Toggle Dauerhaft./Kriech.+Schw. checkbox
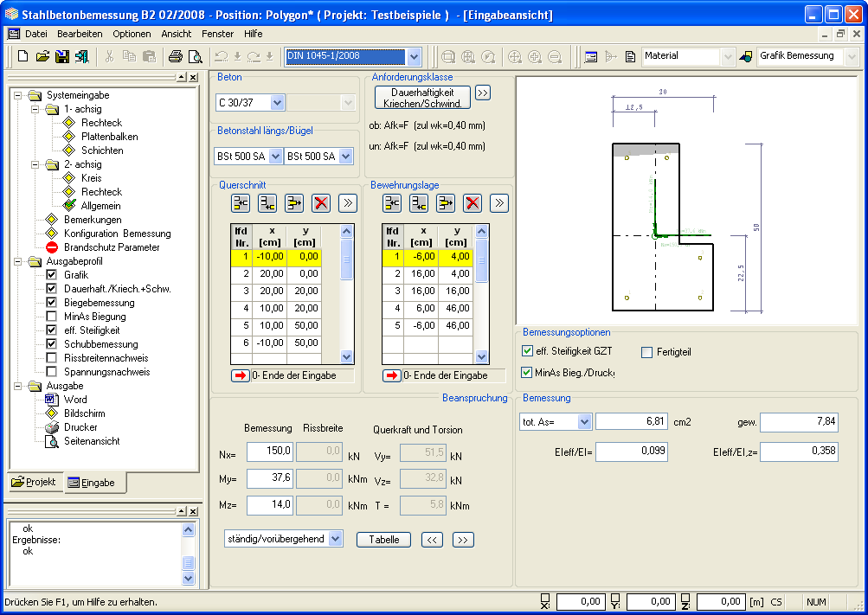Viewport: 868px width, 615px height. pos(51,289)
